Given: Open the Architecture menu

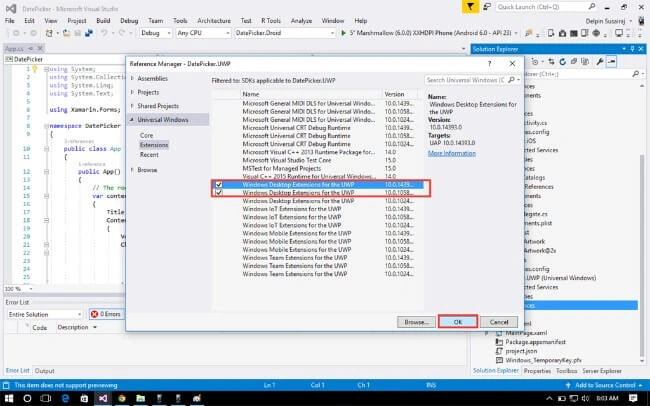Looking at the screenshot, I should point(214,21).
